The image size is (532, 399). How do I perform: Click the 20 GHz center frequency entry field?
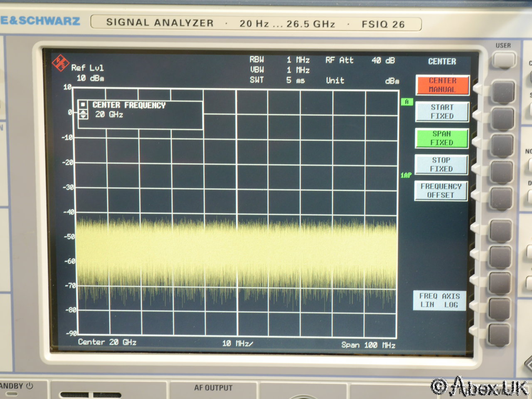click(109, 115)
